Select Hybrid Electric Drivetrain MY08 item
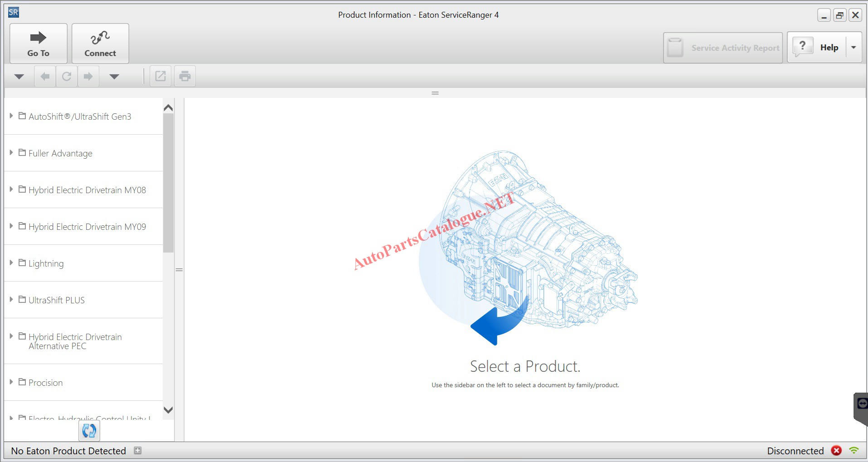868x462 pixels. coord(87,190)
